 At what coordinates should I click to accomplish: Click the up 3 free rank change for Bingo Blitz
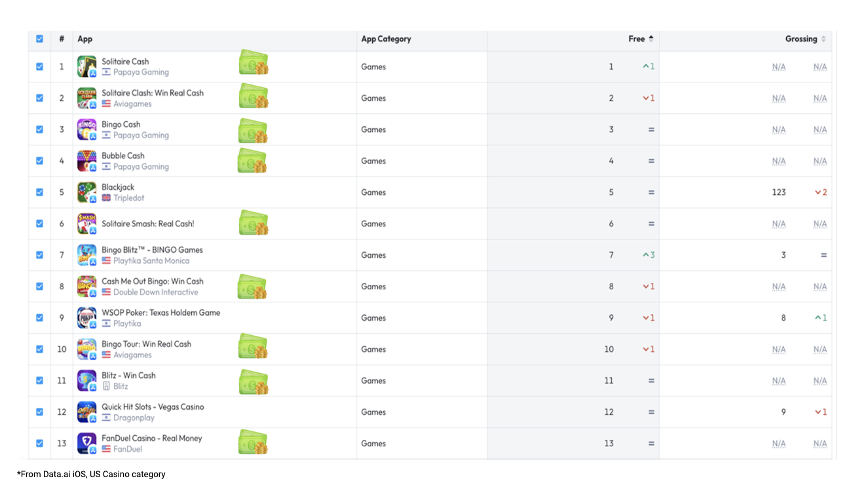649,255
